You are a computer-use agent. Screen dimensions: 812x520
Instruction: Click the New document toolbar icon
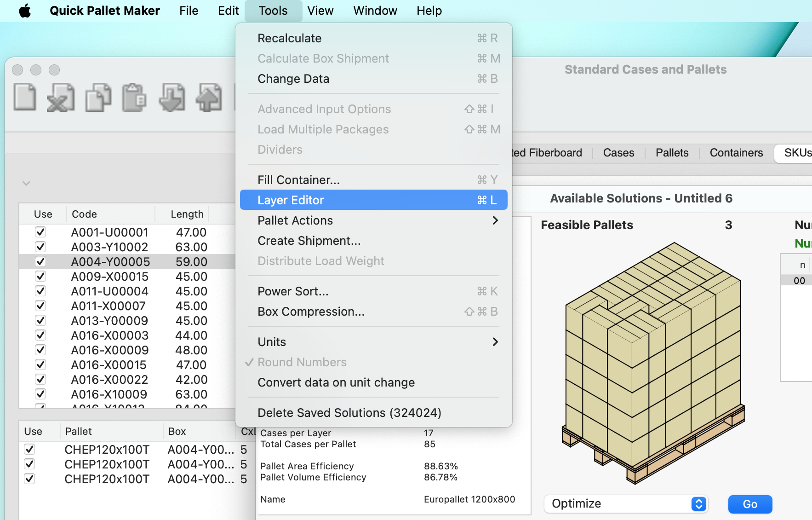tap(25, 97)
